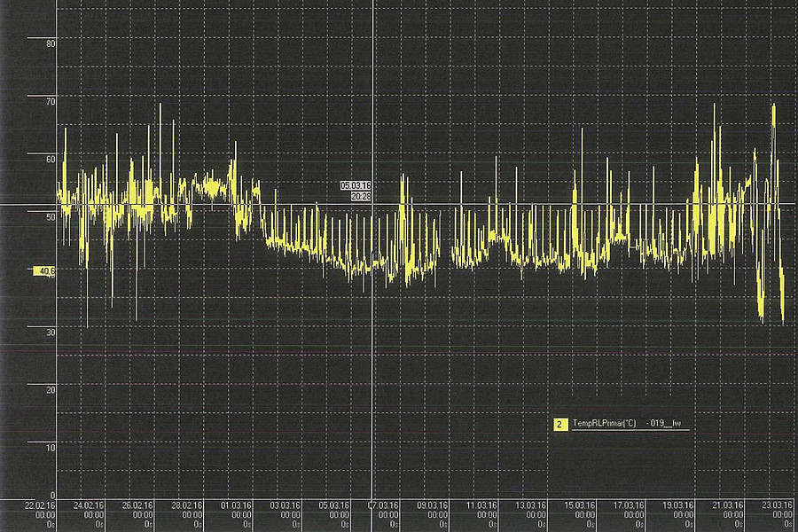Click the 23.03.16 date on the time axis

pyautogui.click(x=777, y=505)
